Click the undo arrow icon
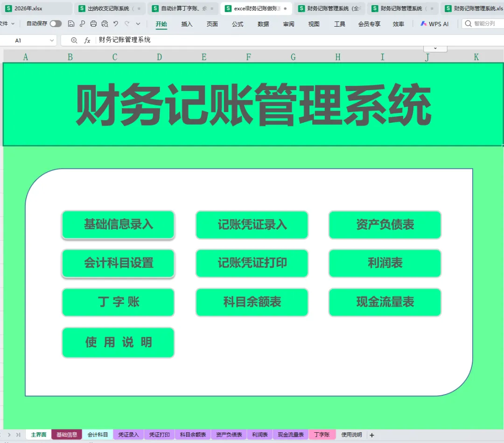The image size is (504, 443). (116, 24)
